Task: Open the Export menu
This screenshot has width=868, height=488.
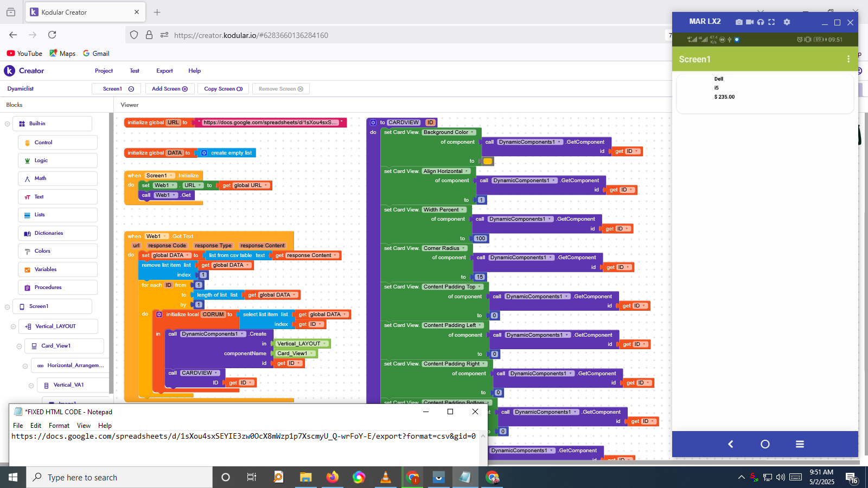Action: click(x=164, y=71)
